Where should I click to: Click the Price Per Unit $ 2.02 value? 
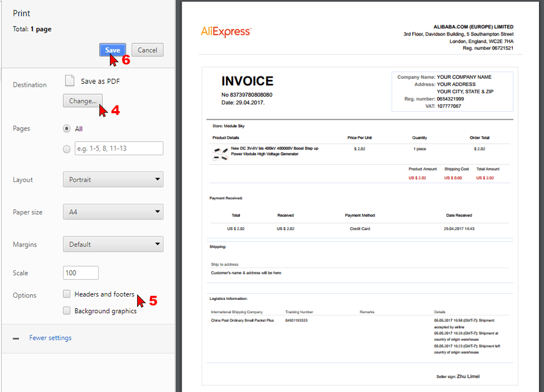360,149
